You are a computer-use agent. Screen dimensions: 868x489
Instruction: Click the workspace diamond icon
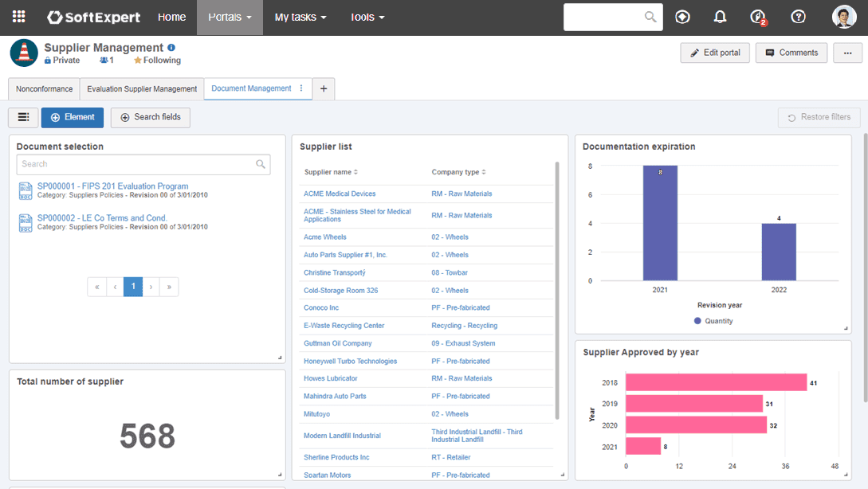(682, 16)
